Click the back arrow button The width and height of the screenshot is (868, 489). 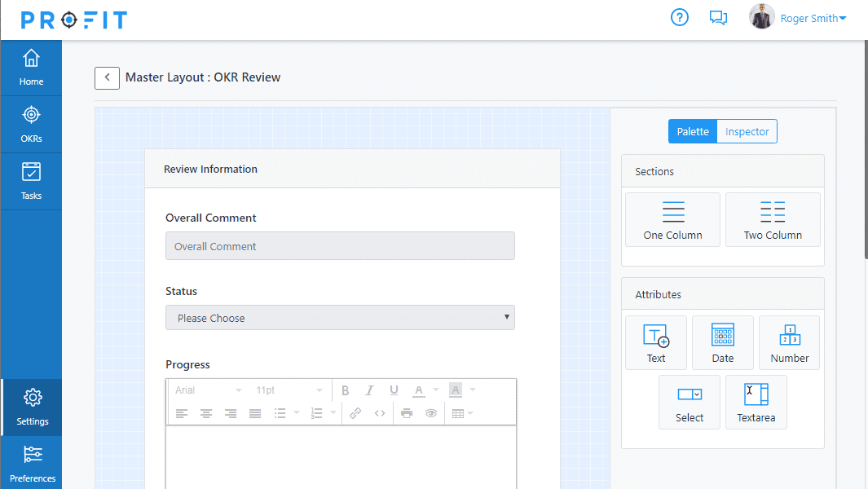[x=107, y=78]
